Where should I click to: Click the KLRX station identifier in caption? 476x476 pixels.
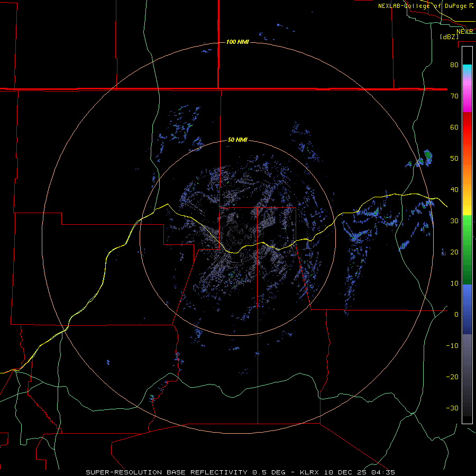(310, 472)
